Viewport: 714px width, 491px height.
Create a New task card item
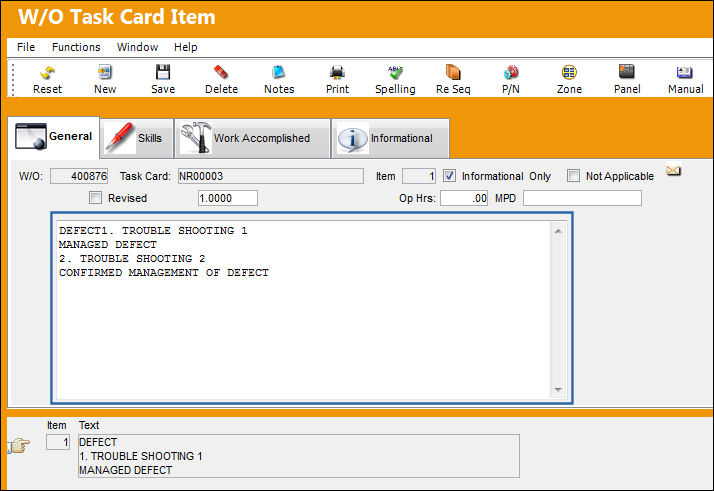(x=105, y=79)
